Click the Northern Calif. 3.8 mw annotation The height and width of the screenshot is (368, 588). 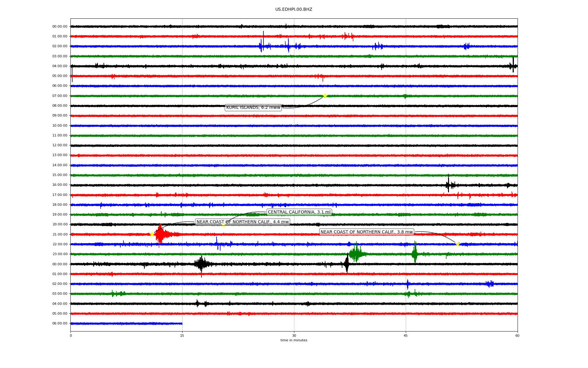click(367, 232)
